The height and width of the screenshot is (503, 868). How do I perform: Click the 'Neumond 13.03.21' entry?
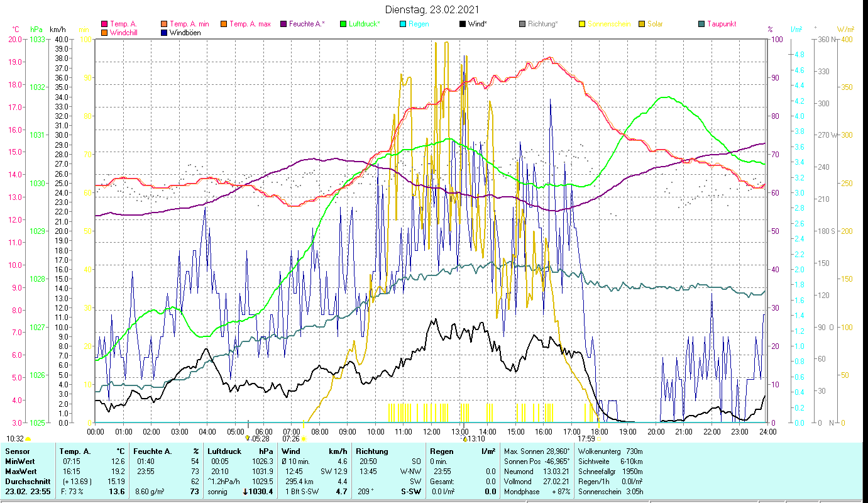(537, 472)
